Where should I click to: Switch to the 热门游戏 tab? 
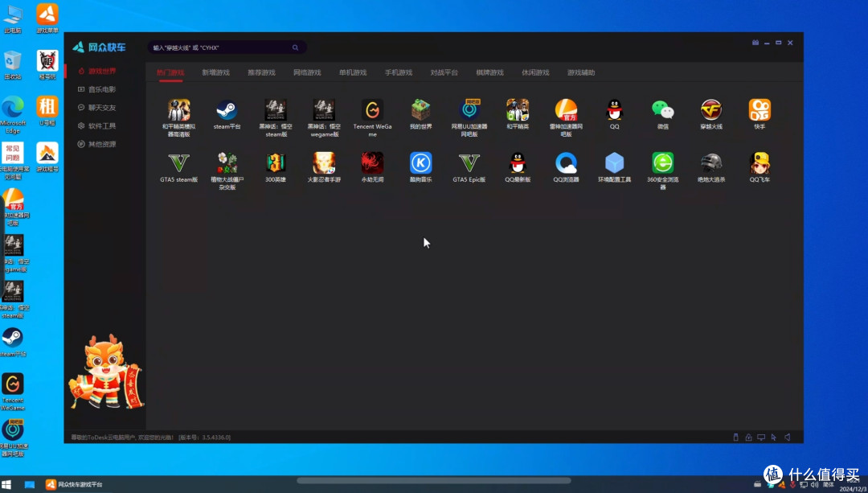(x=170, y=72)
